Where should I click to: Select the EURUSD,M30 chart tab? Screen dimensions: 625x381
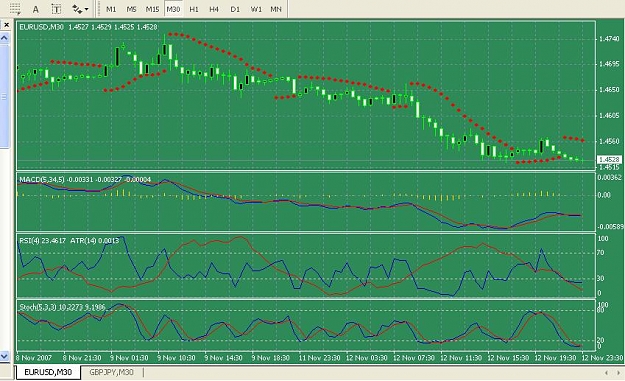pyautogui.click(x=48, y=372)
